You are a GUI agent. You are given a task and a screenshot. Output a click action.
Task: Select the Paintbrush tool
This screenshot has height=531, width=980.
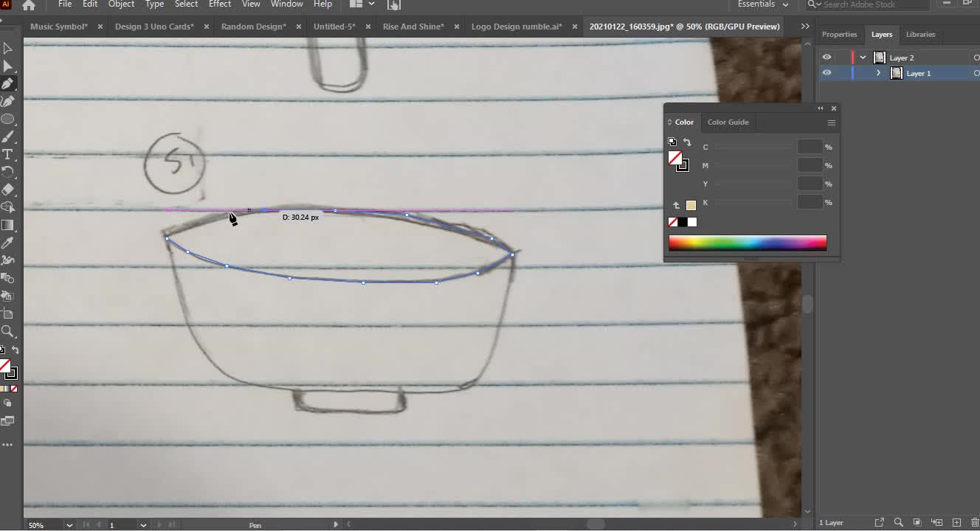tap(7, 137)
